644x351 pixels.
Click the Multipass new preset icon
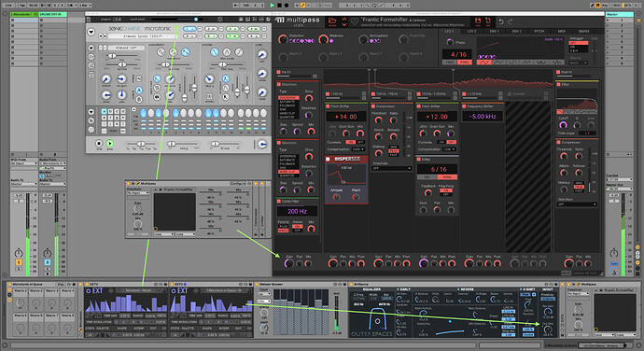click(488, 21)
